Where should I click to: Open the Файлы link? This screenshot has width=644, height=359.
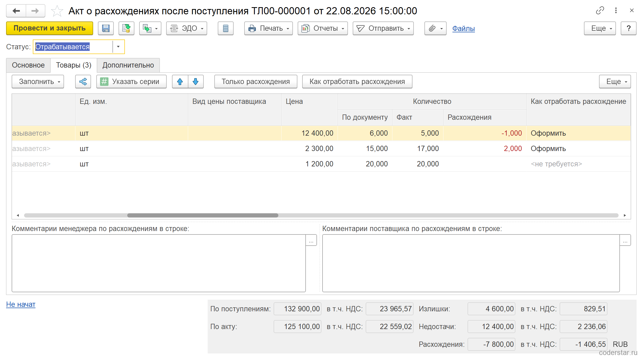click(464, 28)
